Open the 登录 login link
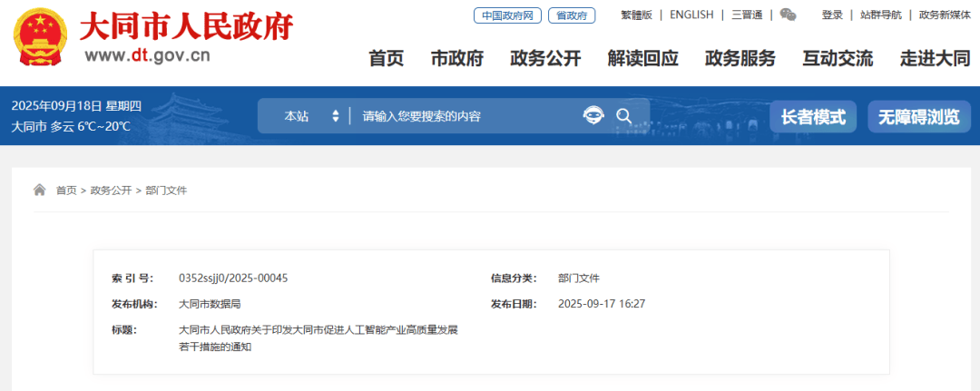 coord(832,15)
